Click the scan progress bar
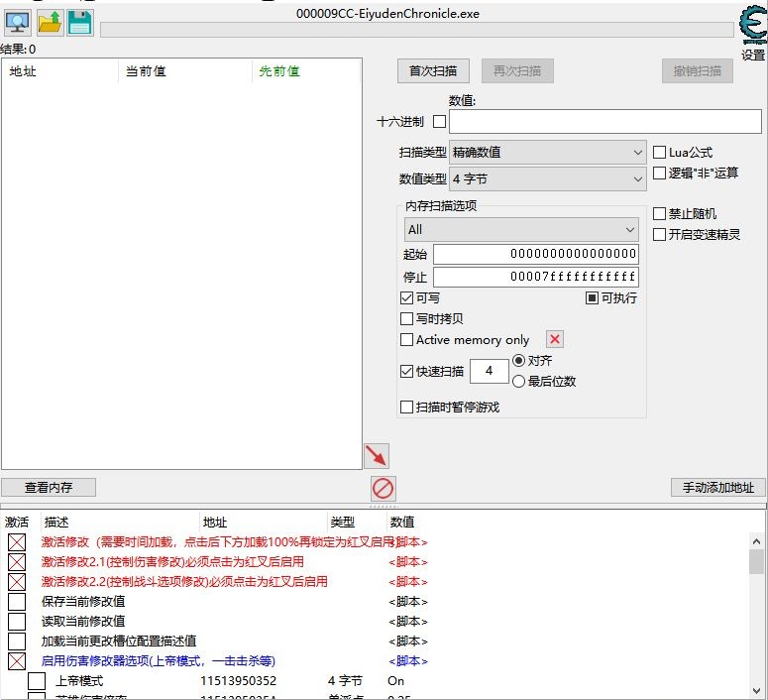Screen dimensions: 768x700 click(417, 30)
